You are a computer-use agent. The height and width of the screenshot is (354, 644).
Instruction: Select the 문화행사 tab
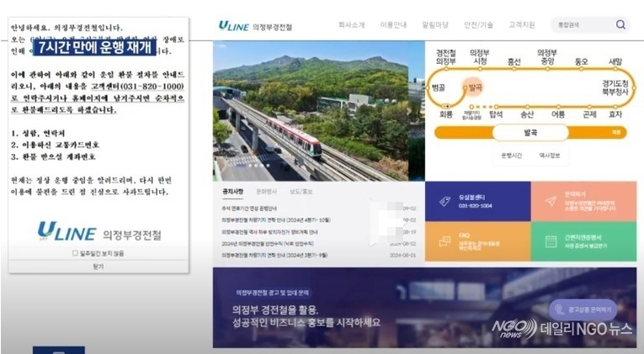pyautogui.click(x=267, y=192)
